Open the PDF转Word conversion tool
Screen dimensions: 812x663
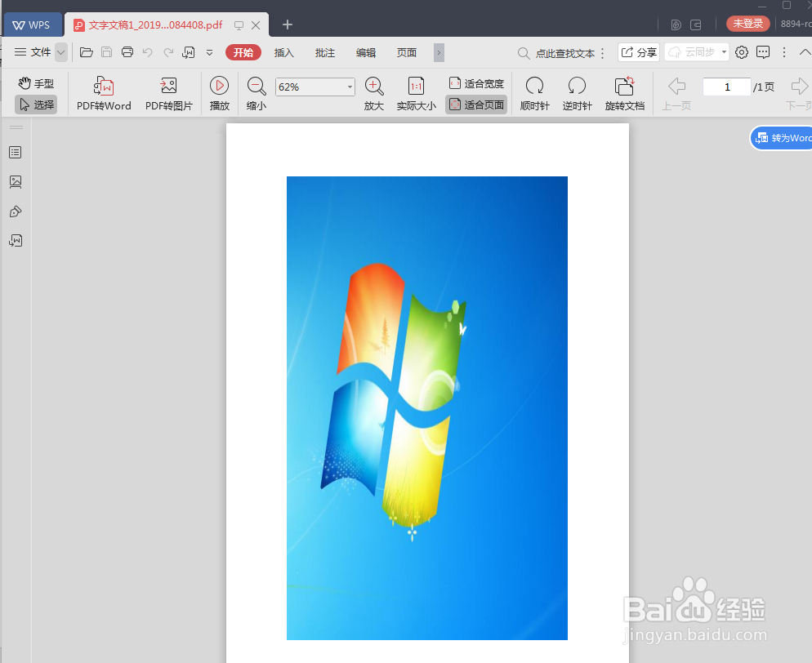coord(103,91)
